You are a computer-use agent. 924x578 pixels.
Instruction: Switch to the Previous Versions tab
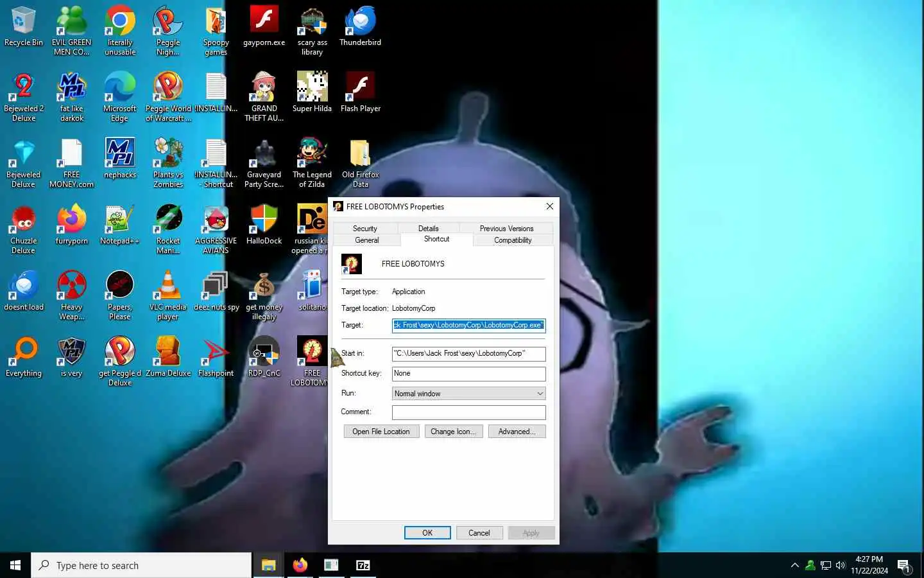506,229
